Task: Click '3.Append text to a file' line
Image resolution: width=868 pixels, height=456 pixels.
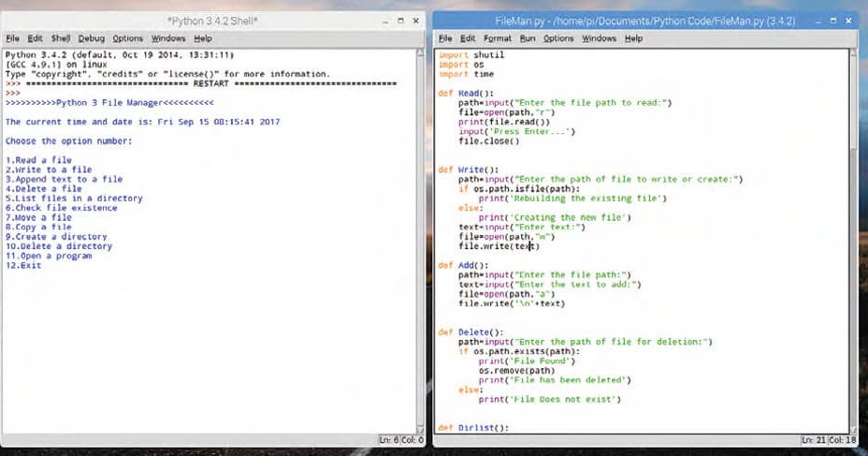Action: click(65, 179)
